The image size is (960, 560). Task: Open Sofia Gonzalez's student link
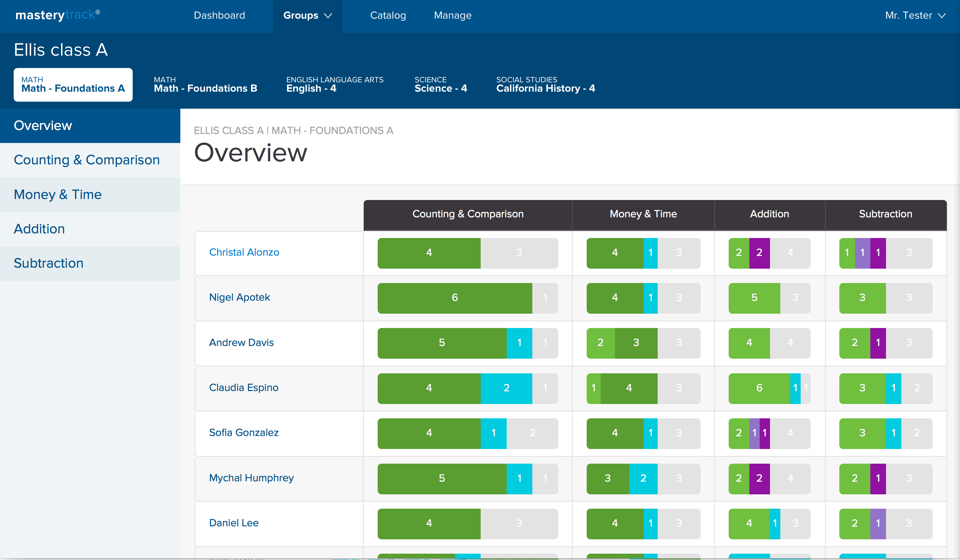point(243,432)
